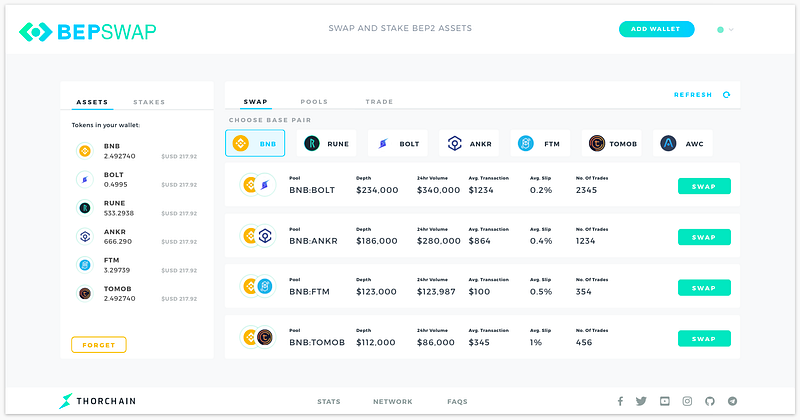
Task: Open the Facebook icon in footer
Action: [620, 401]
